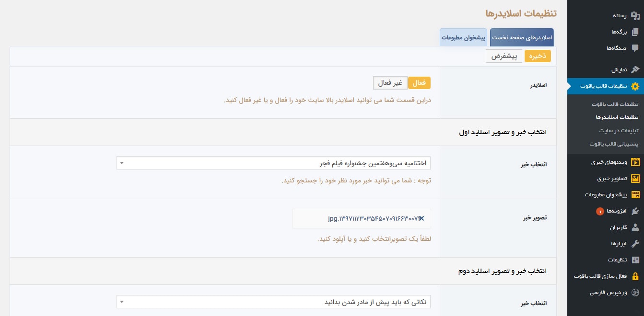Image resolution: width=644 pixels, height=316 pixels.
Task: Click the برگه‌ها (Pages) sidebar icon
Action: (x=635, y=32)
